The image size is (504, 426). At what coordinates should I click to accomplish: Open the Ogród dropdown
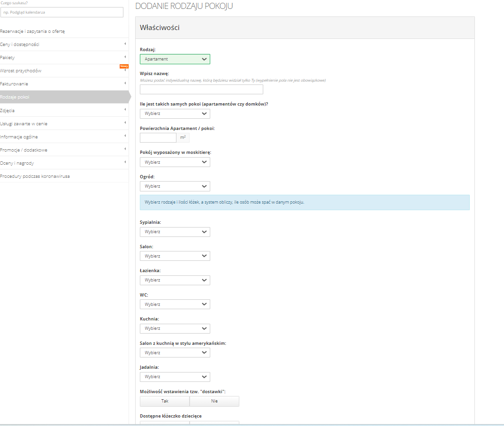[175, 186]
